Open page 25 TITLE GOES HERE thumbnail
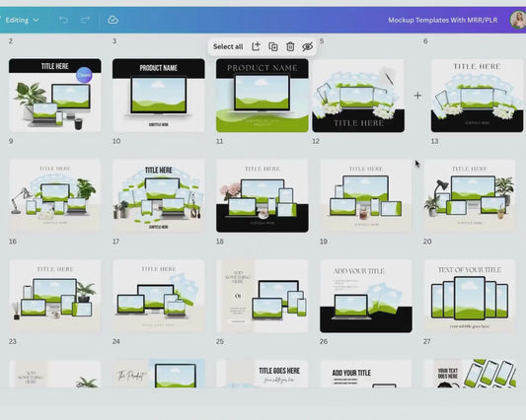The image size is (526, 420). (x=263, y=374)
